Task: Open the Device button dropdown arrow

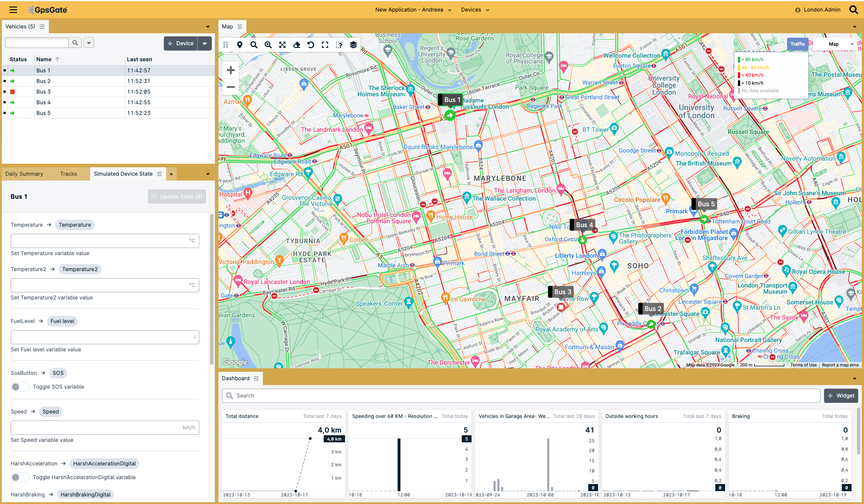Action: click(x=205, y=43)
